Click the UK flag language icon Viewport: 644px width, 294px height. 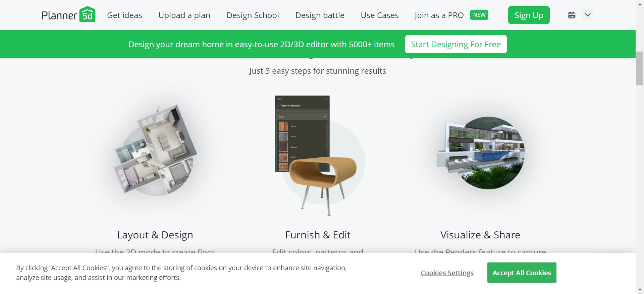coord(572,15)
